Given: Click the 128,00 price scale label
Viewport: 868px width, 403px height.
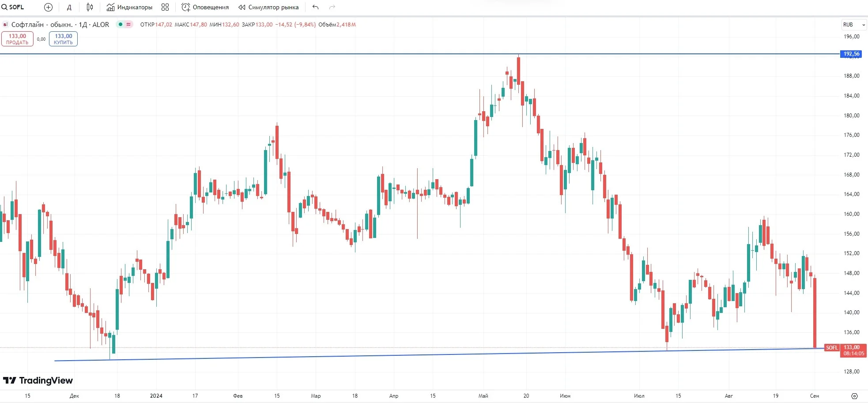Looking at the screenshot, I should tap(852, 372).
